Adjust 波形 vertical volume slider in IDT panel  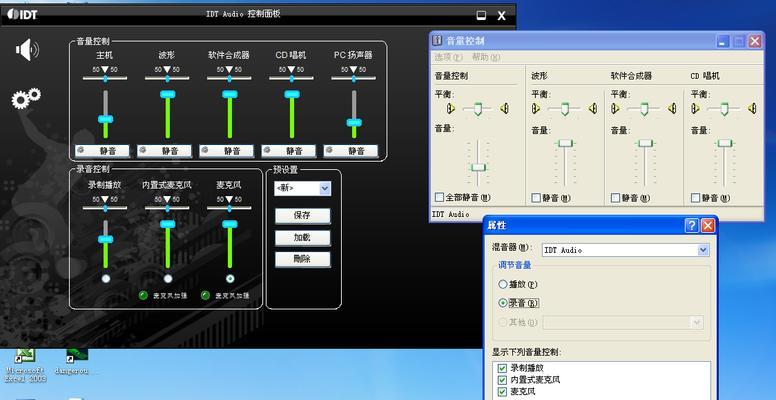168,94
